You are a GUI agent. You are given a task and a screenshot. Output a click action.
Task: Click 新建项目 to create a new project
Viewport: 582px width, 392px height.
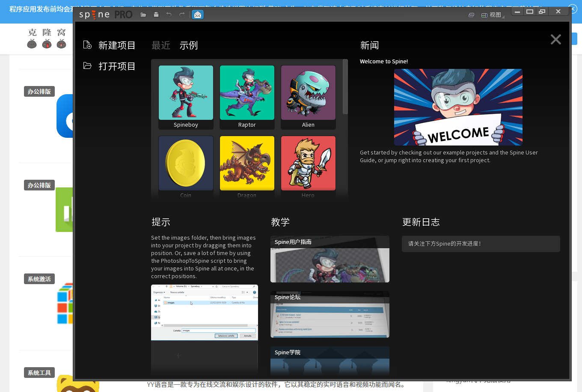117,45
